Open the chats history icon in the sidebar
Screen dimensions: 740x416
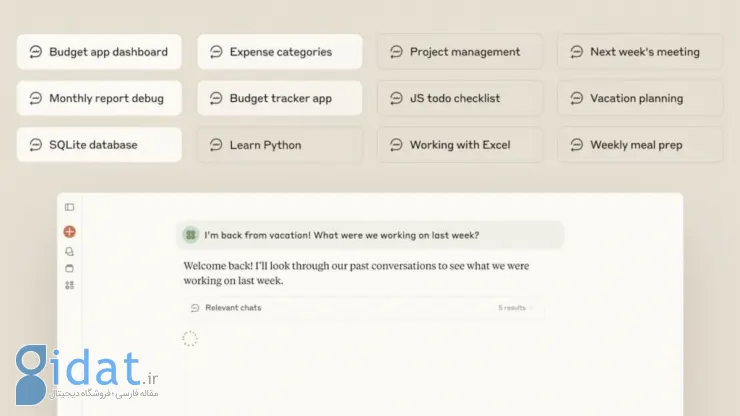click(69, 252)
